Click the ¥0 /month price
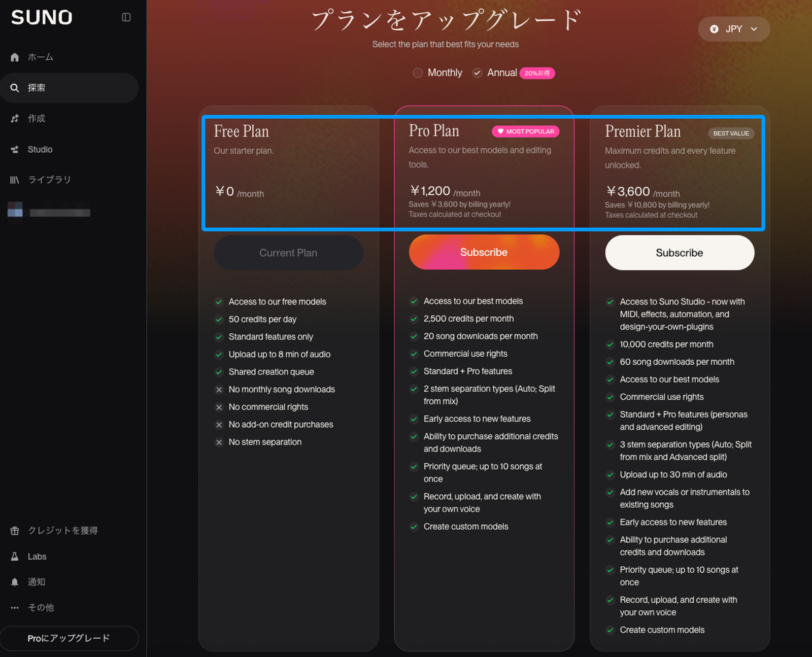This screenshot has width=812, height=657. (x=240, y=192)
